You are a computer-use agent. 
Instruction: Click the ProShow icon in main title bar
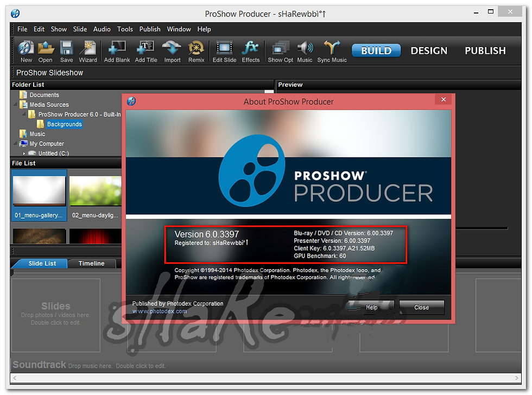[x=15, y=14]
